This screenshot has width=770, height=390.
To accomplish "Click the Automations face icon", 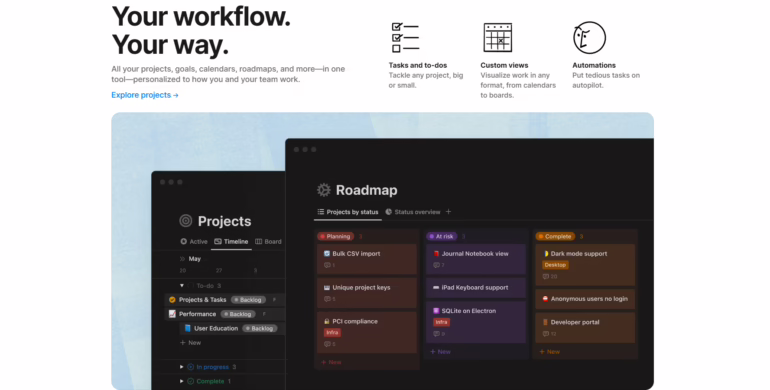I will tap(589, 37).
